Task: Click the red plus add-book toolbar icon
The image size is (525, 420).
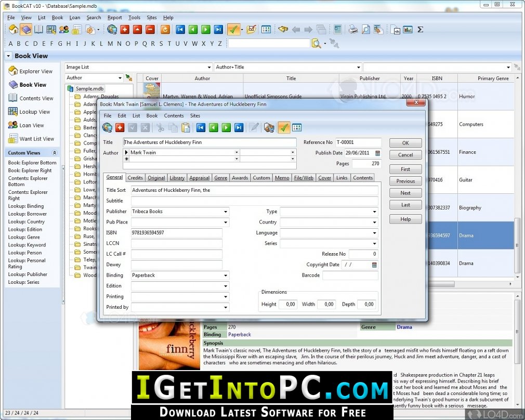Action: click(125, 30)
